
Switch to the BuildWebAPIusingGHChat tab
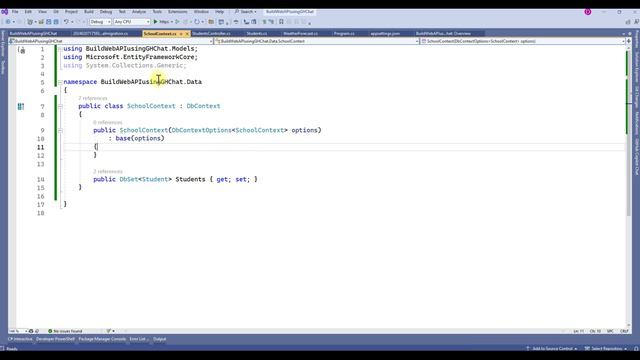(x=33, y=33)
